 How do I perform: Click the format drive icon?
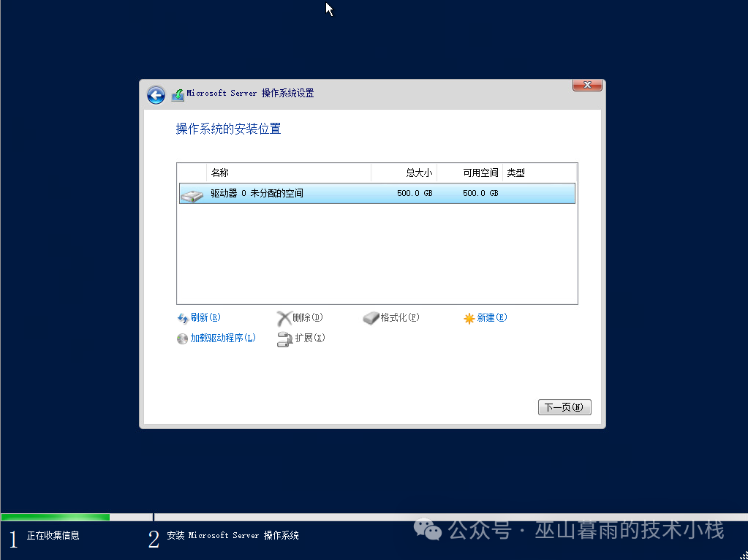click(x=371, y=319)
